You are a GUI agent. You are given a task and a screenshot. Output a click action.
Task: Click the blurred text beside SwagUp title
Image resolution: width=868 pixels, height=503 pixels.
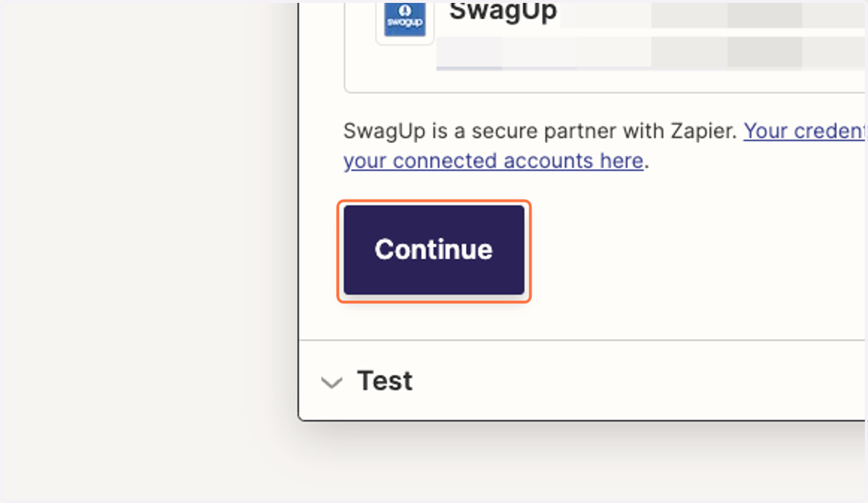pos(712,14)
